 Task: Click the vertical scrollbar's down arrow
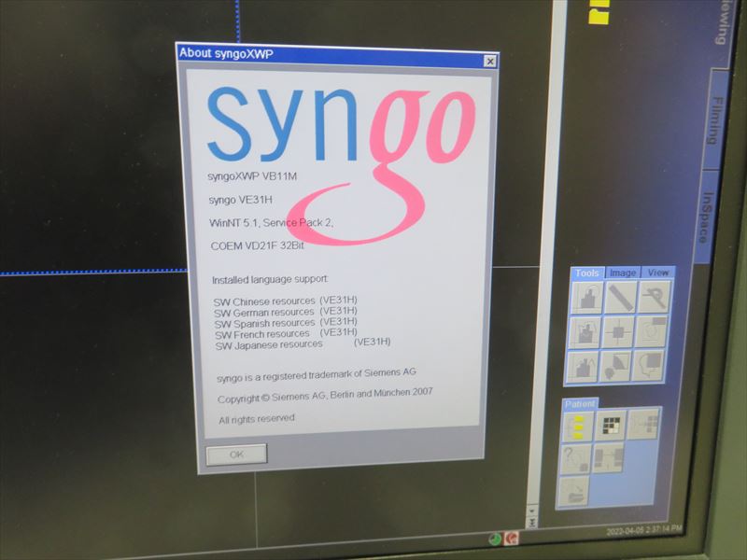[x=533, y=511]
